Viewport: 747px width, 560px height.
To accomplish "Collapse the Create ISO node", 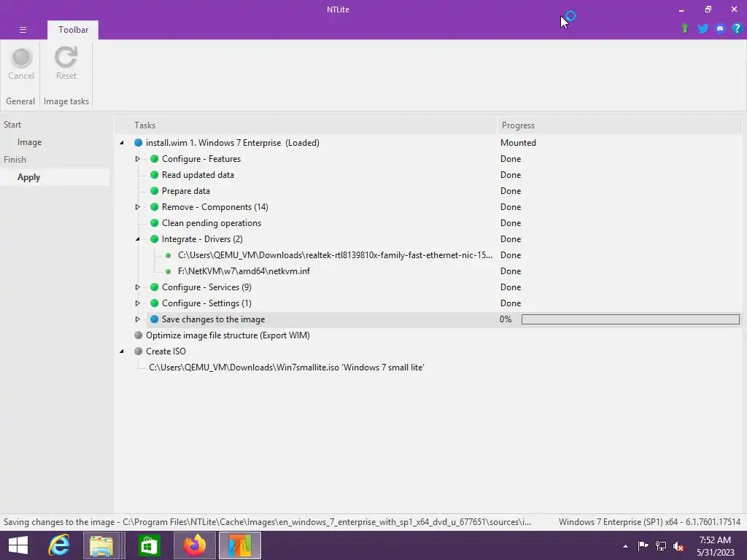I will pyautogui.click(x=122, y=351).
